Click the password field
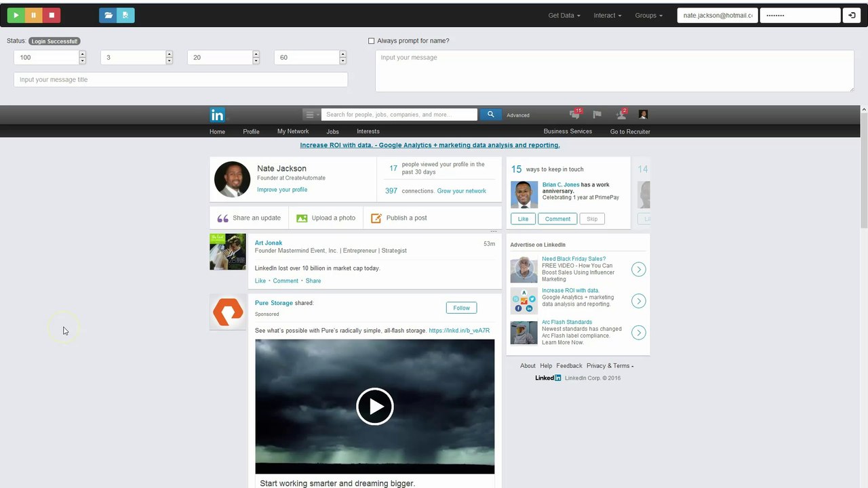Image resolution: width=868 pixels, height=488 pixels. (800, 15)
